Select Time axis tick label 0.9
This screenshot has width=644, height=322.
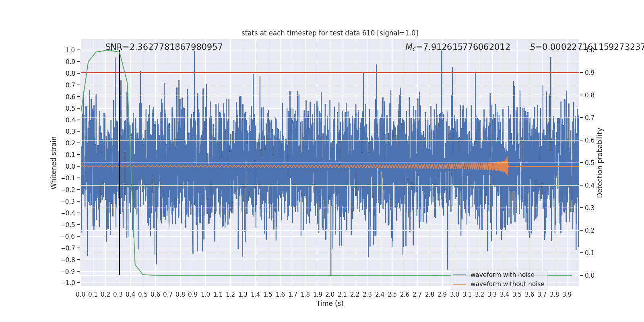193,295
